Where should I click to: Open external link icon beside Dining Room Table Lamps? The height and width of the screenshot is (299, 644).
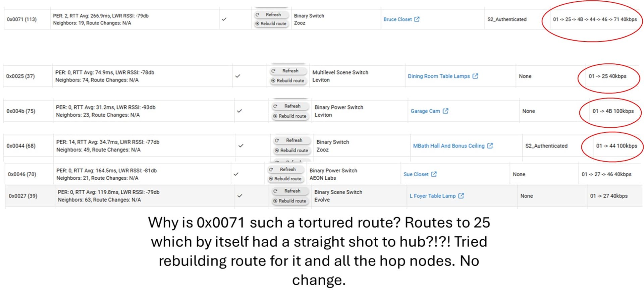[475, 76]
